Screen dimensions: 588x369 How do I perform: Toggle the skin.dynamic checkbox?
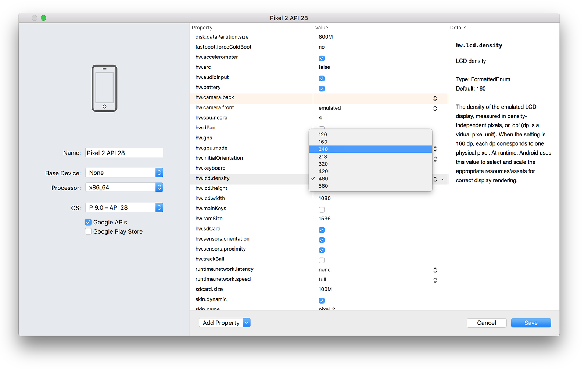(x=322, y=301)
